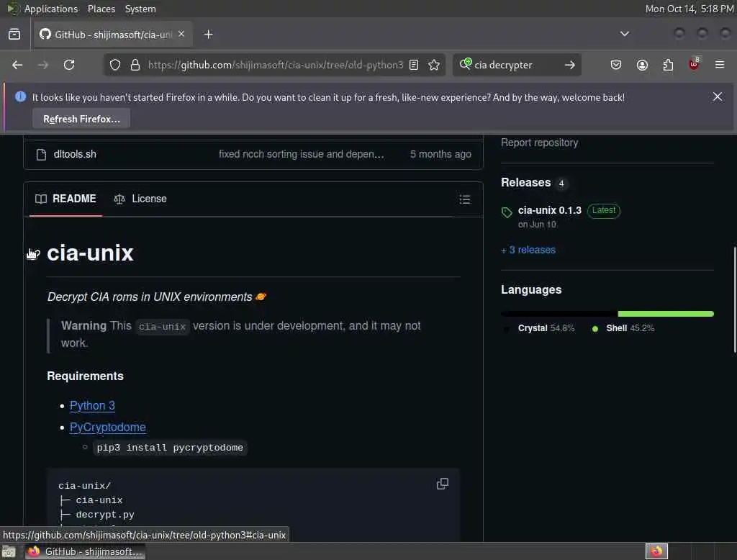Toggle reader view in address bar
The width and height of the screenshot is (737, 560).
(414, 65)
